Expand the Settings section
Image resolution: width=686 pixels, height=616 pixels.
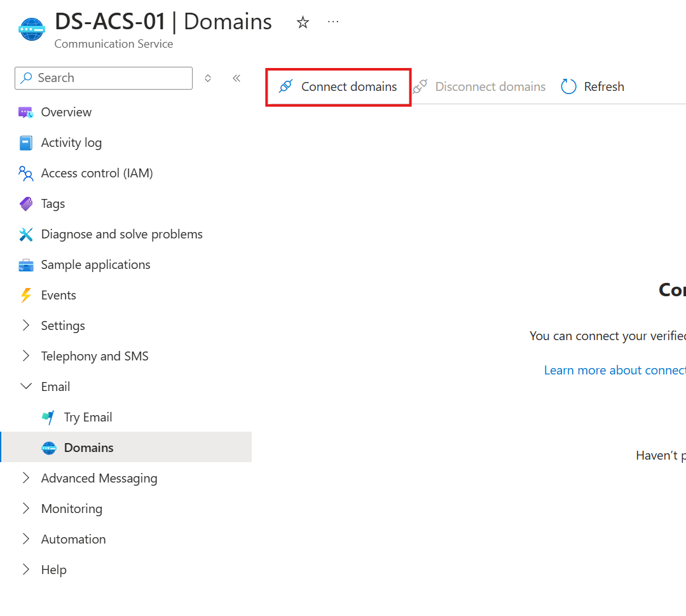click(x=26, y=325)
